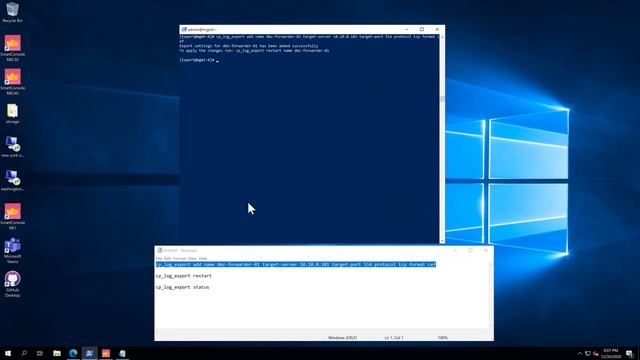Click 'Ln 1, Col 1' in Notepad status bar
This screenshot has height=360, width=640.
(x=394, y=338)
